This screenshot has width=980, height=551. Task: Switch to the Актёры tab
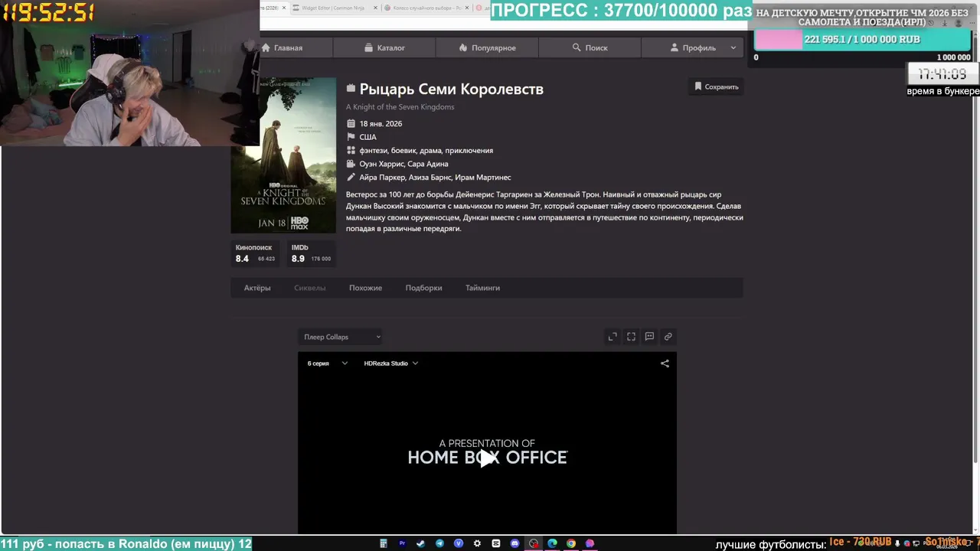pos(257,288)
